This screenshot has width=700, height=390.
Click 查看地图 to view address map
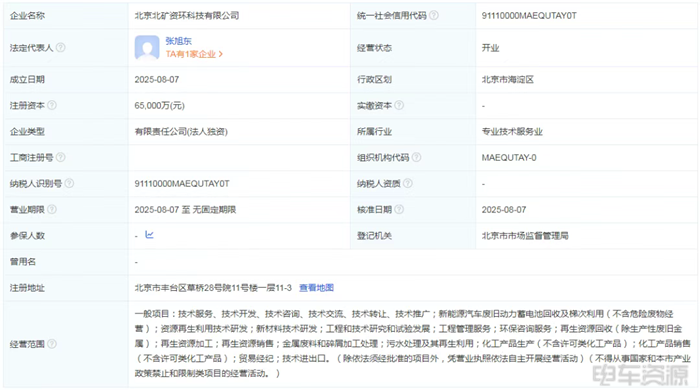pos(316,288)
